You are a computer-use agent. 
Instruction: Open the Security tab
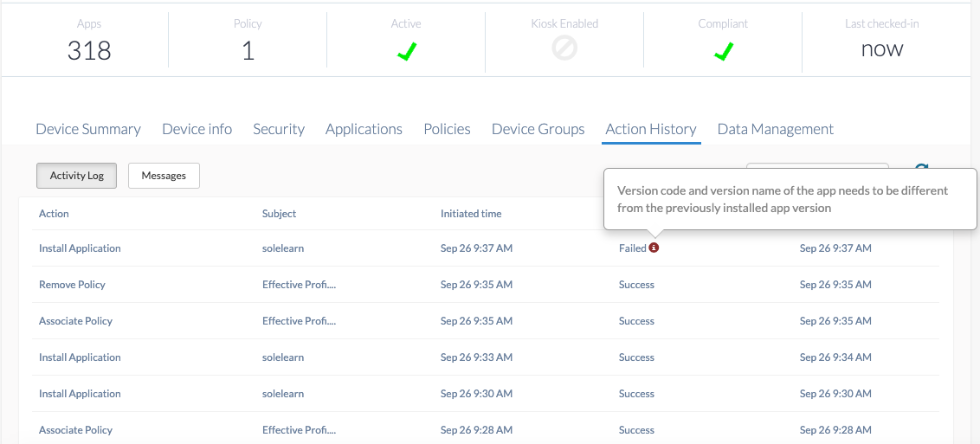point(279,129)
